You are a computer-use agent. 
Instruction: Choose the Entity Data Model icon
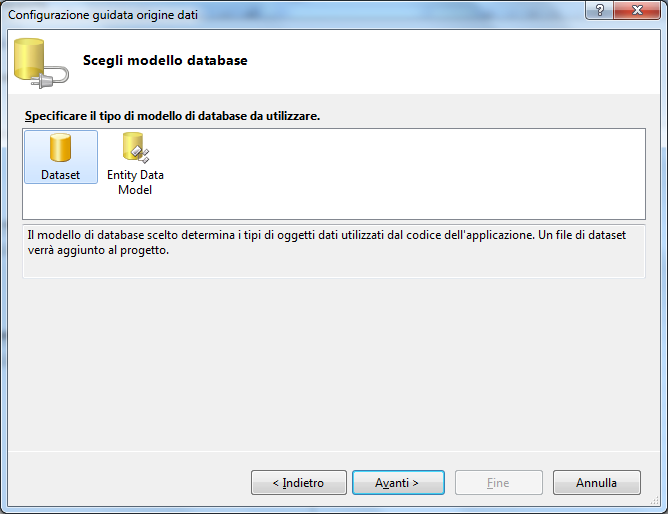point(135,147)
